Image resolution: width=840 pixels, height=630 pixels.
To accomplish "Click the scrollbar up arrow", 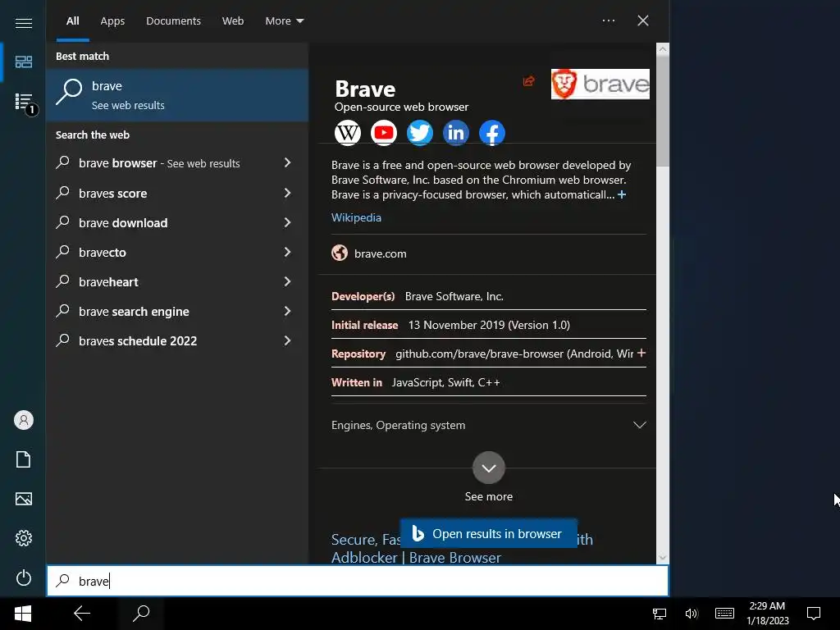I will 663,49.
